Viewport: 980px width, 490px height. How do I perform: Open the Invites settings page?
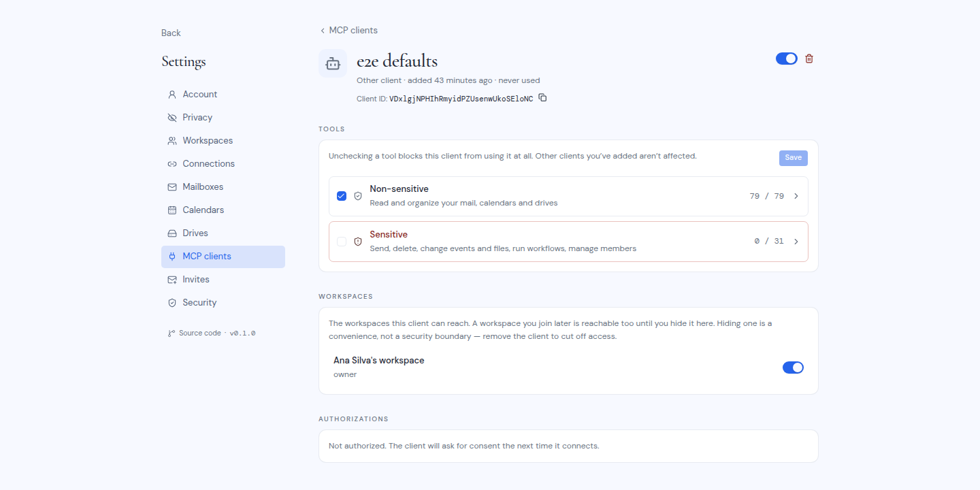click(x=223, y=280)
